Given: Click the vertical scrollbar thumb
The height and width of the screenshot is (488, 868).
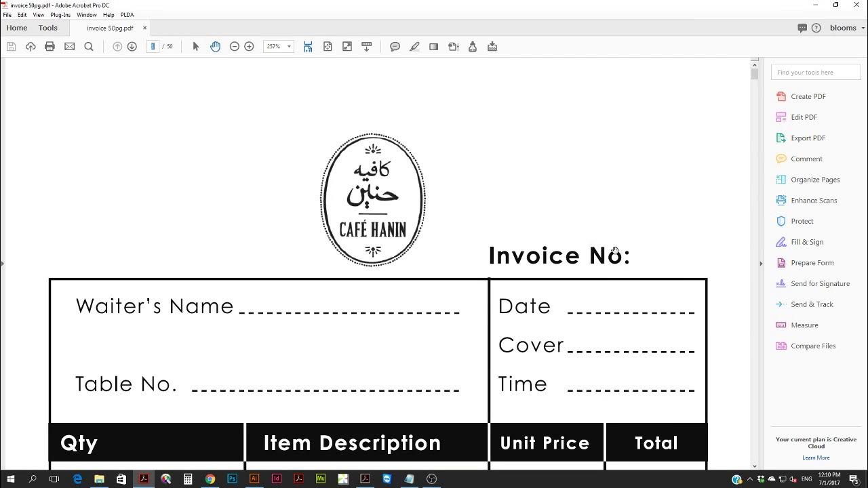Looking at the screenshot, I should pos(755,73).
